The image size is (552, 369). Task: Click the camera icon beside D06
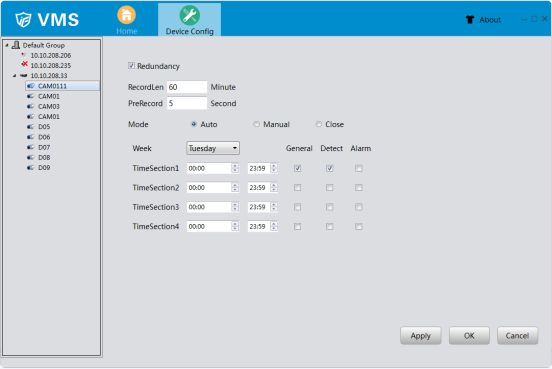tap(31, 137)
